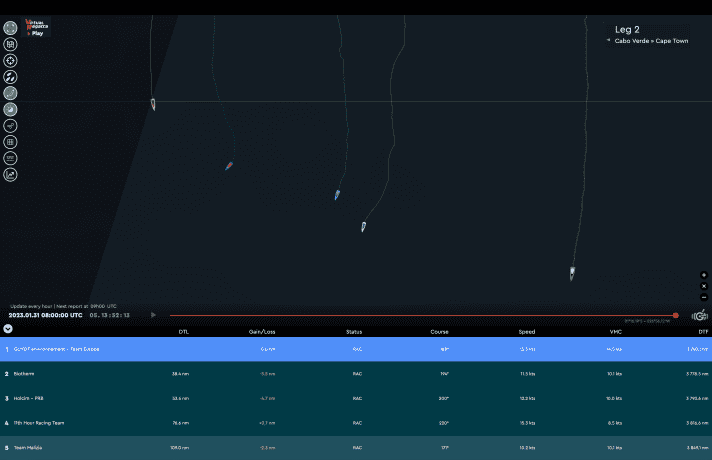Viewport: 712px width, 460px height.
Task: Click the grid icon below the wind gust icon
Action: 10,142
